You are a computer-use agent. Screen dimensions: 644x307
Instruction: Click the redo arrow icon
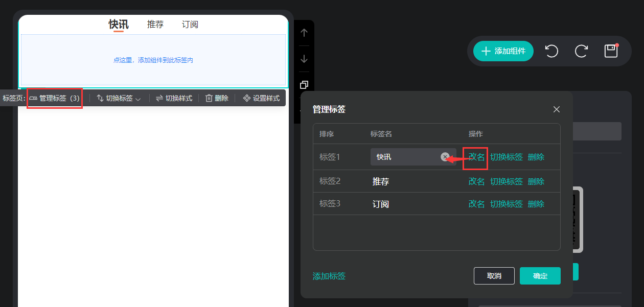(x=581, y=51)
